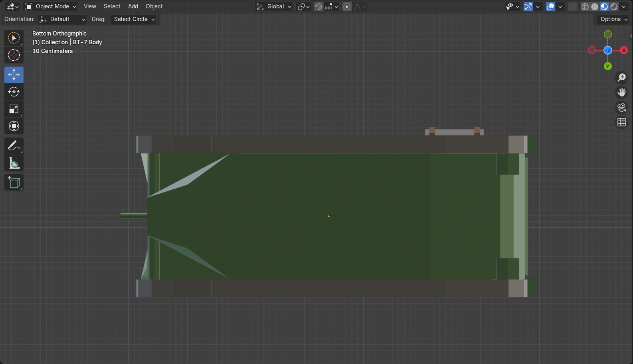Activate the 3D Cursor tool

tap(14, 55)
